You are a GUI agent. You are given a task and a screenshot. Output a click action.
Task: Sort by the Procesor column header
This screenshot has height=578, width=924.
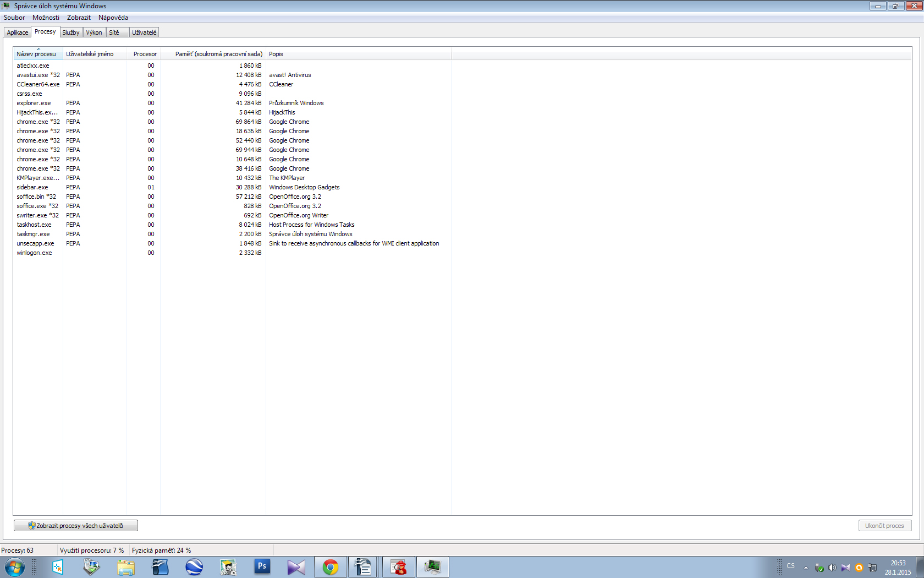[x=144, y=54]
